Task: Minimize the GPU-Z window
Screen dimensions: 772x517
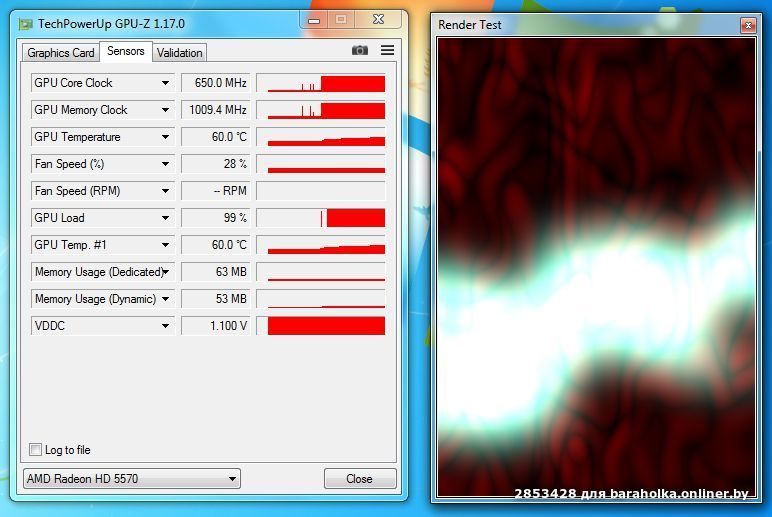Action: 314,20
